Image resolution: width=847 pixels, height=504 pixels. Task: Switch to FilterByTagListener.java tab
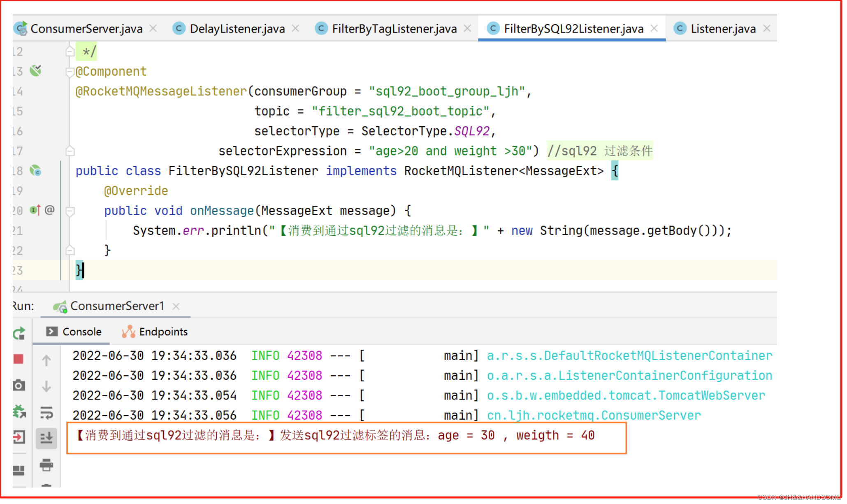tap(394, 29)
